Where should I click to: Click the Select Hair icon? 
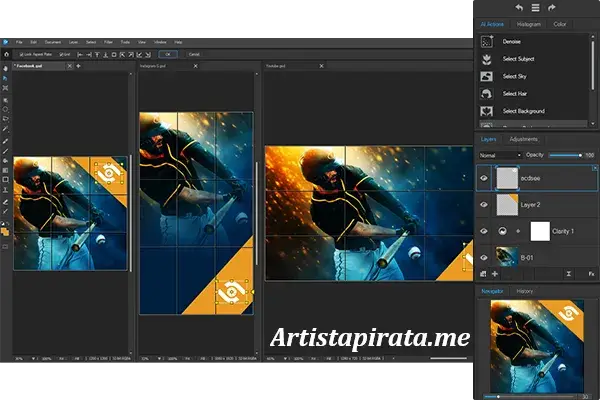[487, 94]
